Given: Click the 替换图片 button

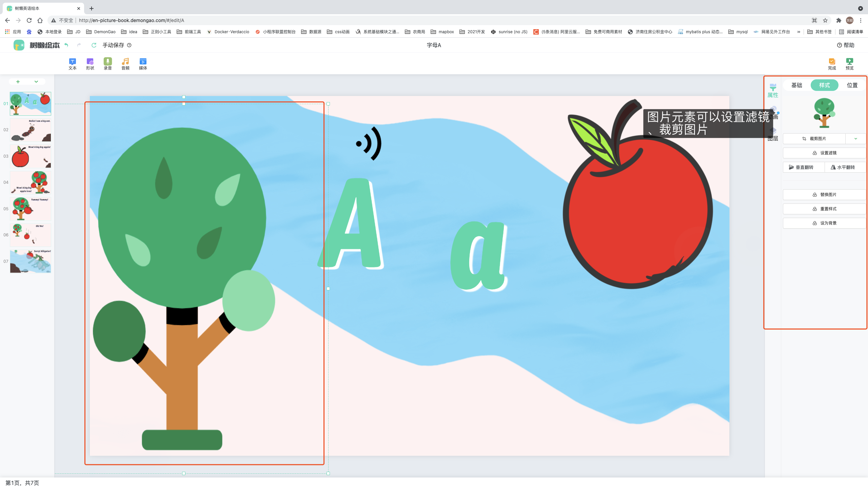Looking at the screenshot, I should [824, 195].
